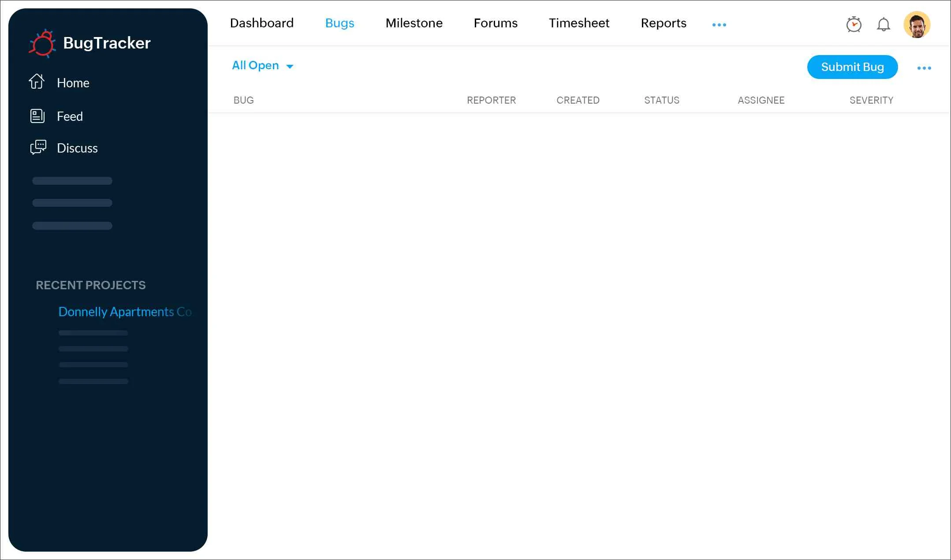Open the All Open filter dropdown
This screenshot has height=560, width=951.
[x=255, y=65]
